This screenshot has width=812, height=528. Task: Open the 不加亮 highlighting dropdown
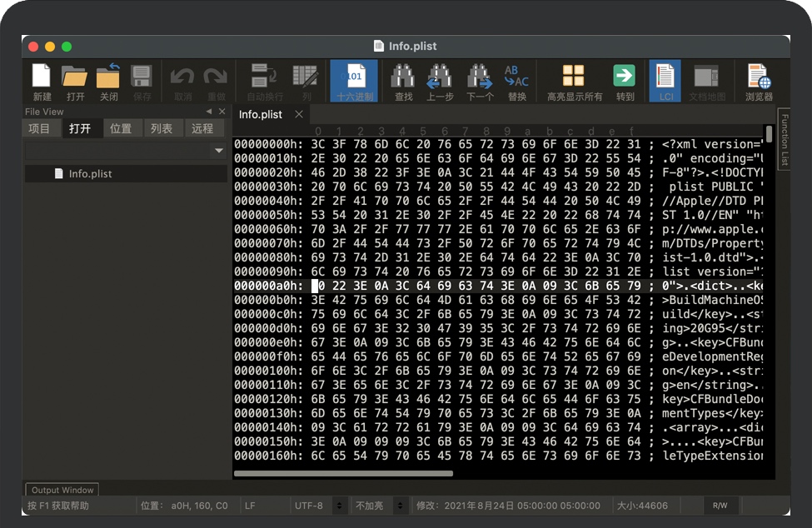pyautogui.click(x=401, y=506)
